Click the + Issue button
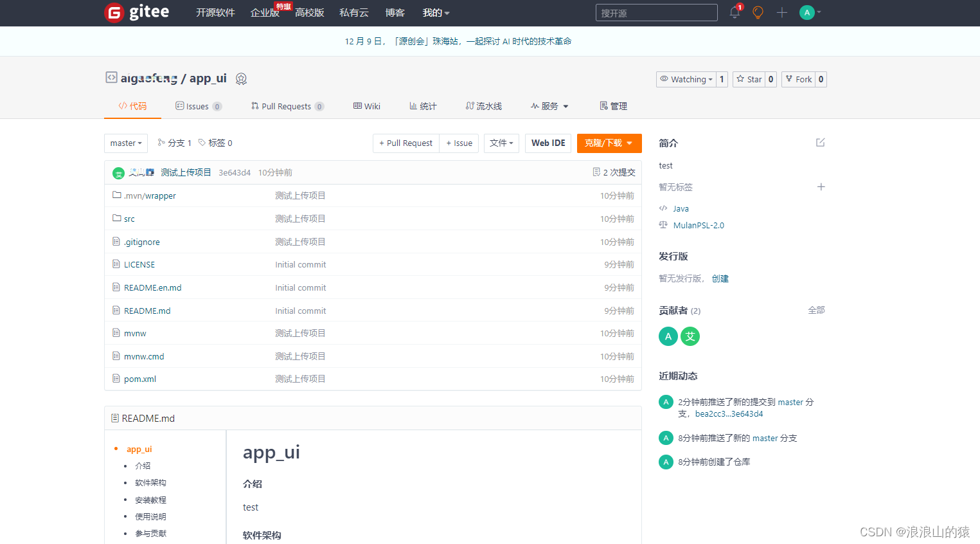This screenshot has height=544, width=980. point(459,143)
